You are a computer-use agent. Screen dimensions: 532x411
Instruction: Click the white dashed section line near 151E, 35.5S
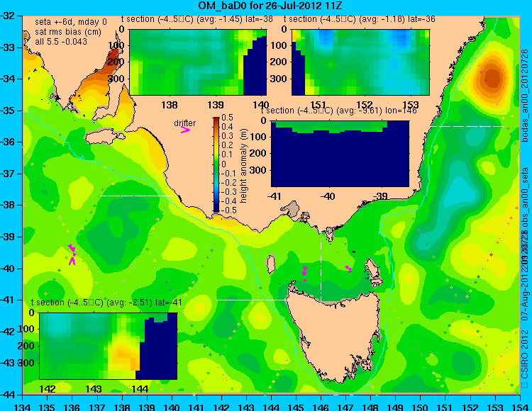467,126
